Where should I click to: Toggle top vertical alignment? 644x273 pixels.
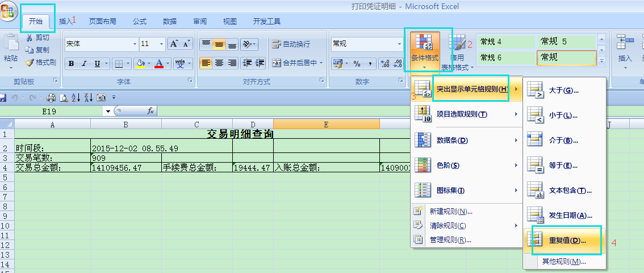click(206, 44)
